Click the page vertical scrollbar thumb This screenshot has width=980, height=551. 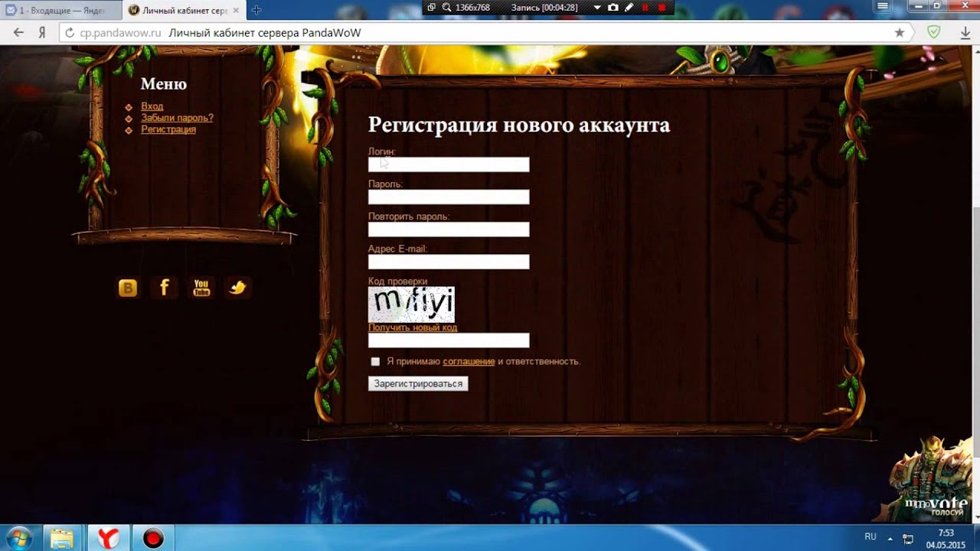(975, 333)
